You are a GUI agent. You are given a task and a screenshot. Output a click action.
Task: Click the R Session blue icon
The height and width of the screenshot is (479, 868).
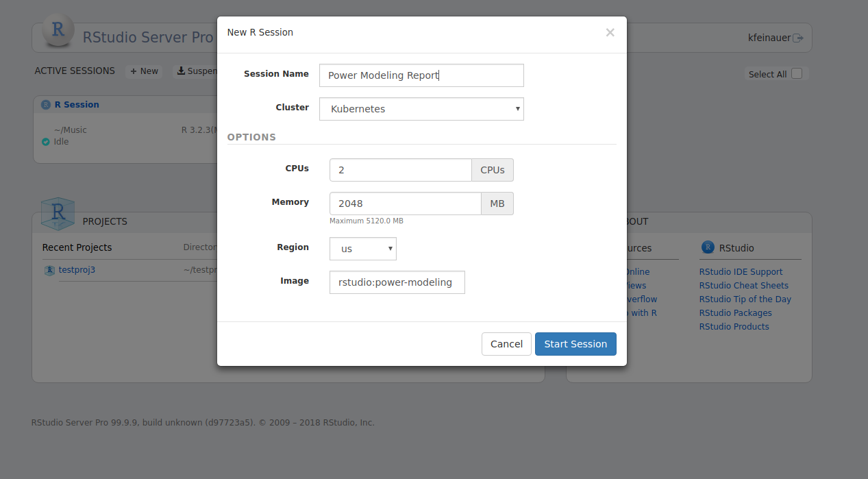coord(46,105)
